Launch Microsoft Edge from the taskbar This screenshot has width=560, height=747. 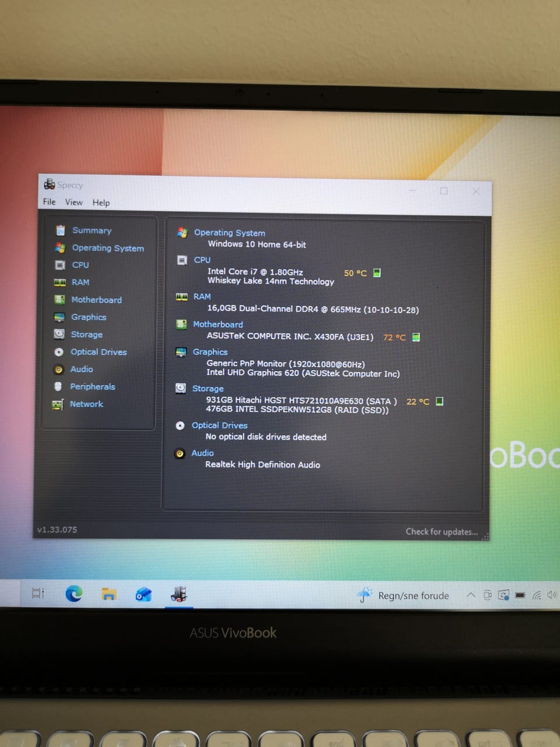(73, 594)
